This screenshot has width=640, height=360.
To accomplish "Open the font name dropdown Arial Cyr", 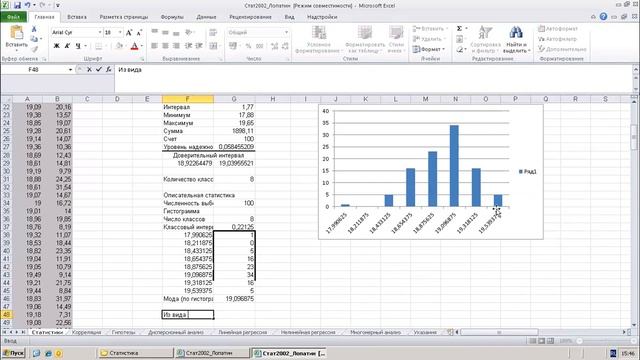I will 100,32.
